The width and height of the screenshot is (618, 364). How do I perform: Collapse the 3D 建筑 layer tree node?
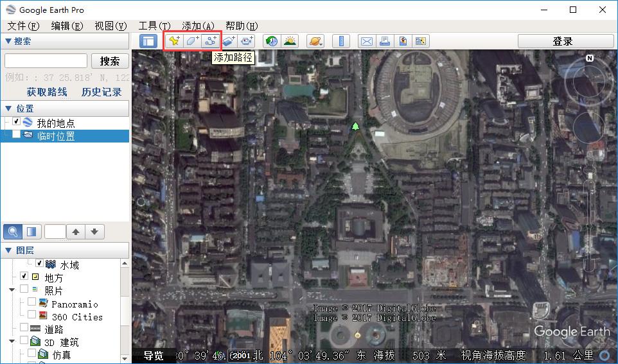click(12, 341)
